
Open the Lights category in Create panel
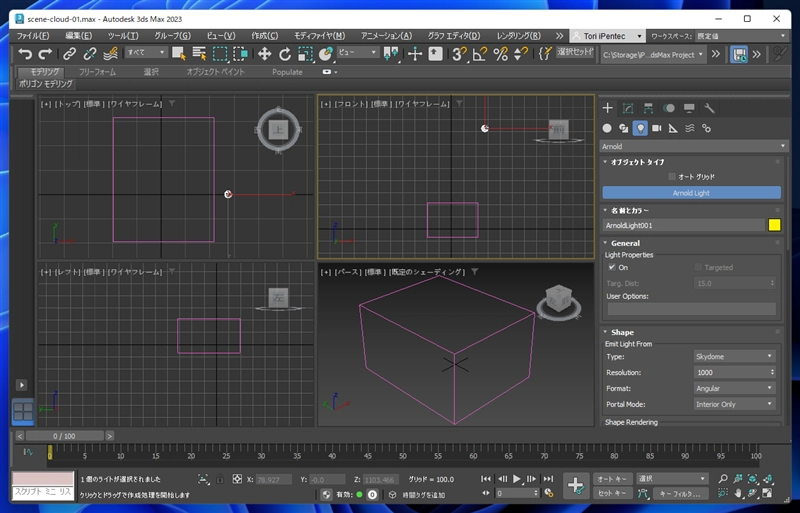pos(640,128)
